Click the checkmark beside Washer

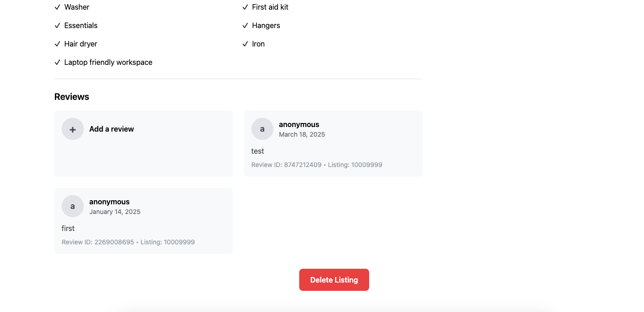point(58,7)
